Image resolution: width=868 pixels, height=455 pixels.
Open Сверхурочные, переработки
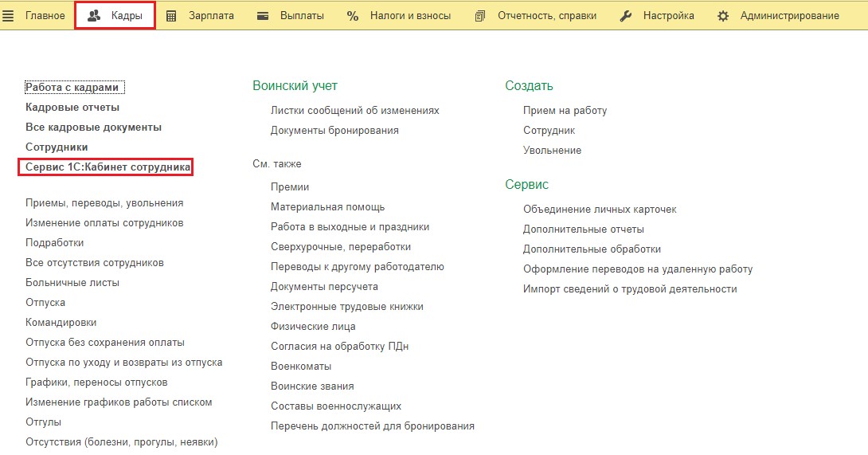(341, 247)
